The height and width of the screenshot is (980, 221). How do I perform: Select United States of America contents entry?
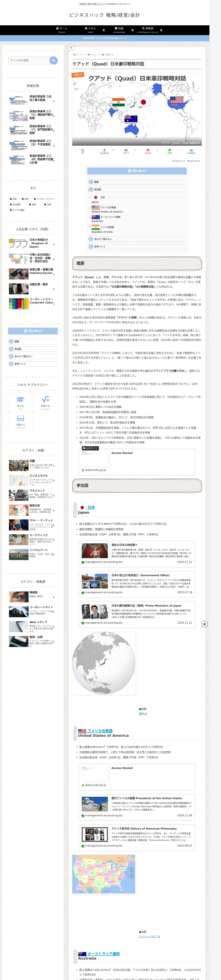click(x=107, y=209)
